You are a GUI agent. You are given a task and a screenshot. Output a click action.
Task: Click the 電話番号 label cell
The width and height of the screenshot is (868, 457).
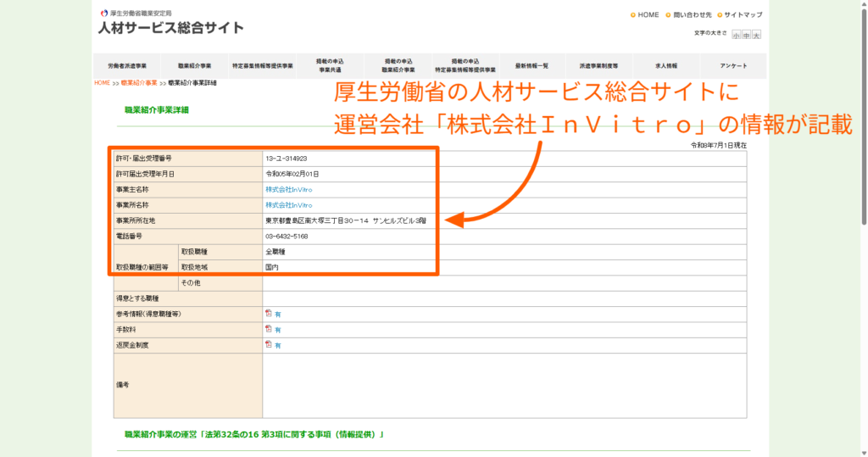pos(187,236)
